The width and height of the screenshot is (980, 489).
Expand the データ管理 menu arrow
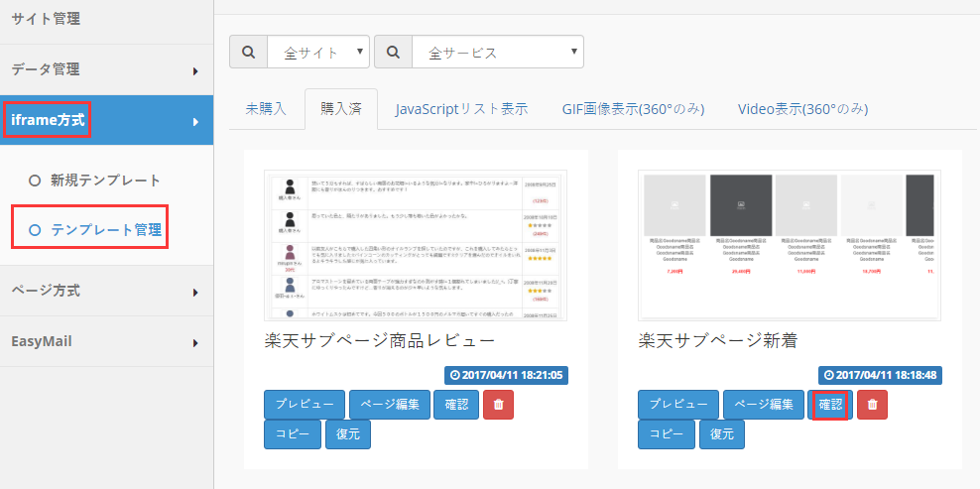[195, 71]
